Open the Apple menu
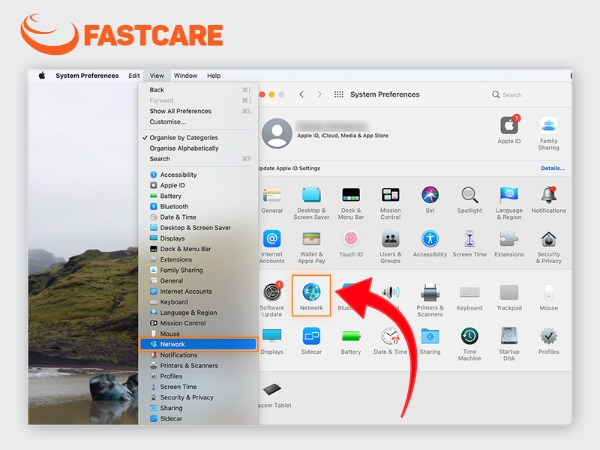Viewport: 600px width, 450px height. pos(42,75)
